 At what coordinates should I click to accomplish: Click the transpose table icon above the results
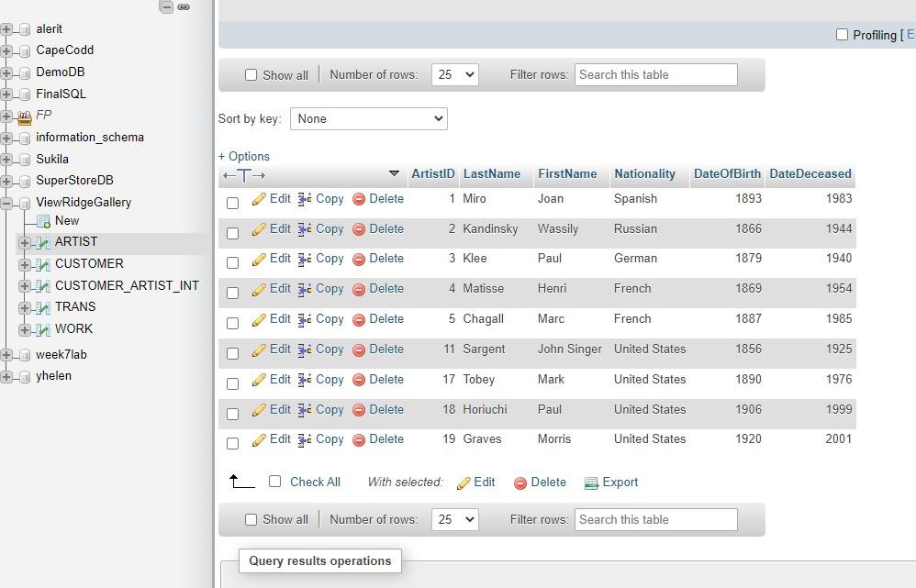coord(243,174)
